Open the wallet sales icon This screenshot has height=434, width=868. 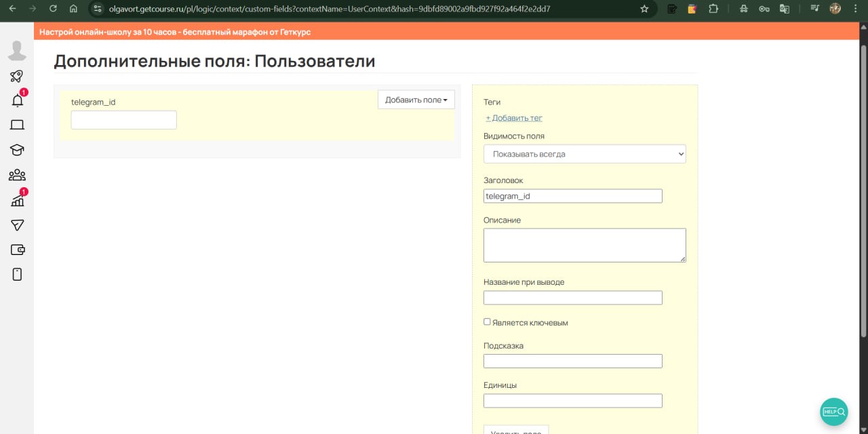point(18,250)
